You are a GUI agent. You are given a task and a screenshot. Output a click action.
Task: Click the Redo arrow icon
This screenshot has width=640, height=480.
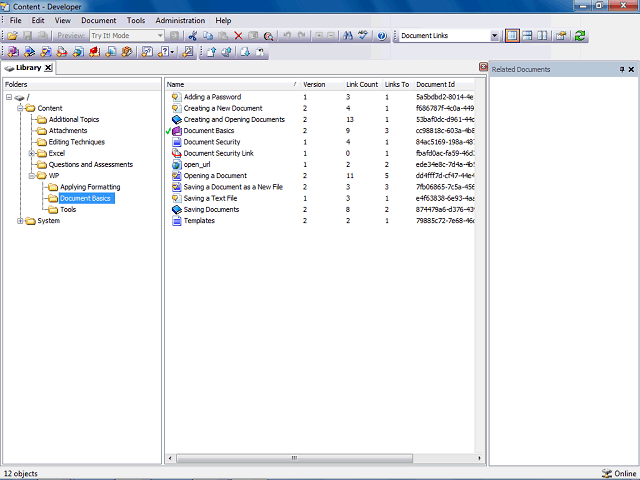(x=302, y=36)
